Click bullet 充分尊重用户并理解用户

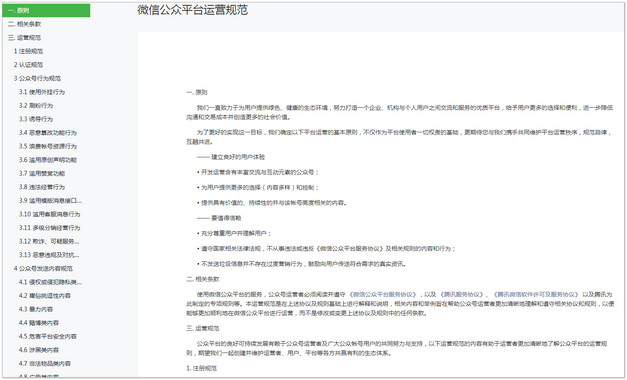234,234
